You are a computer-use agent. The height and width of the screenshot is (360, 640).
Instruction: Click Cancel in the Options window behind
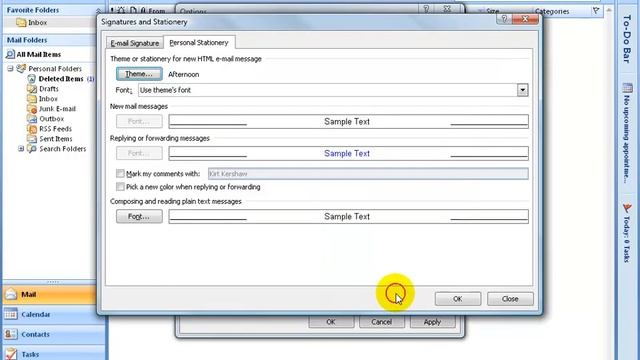382,322
